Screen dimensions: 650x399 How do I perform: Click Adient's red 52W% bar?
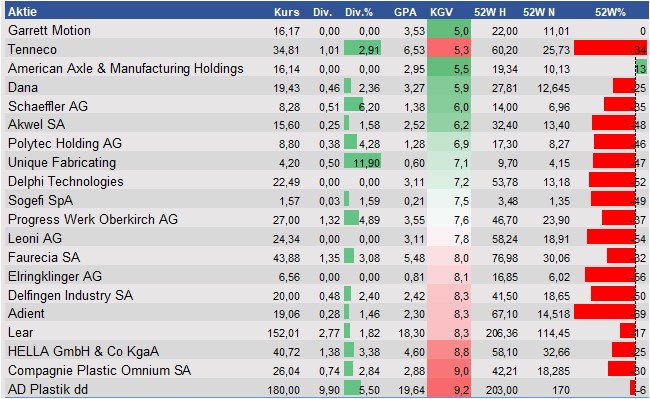pos(605,313)
